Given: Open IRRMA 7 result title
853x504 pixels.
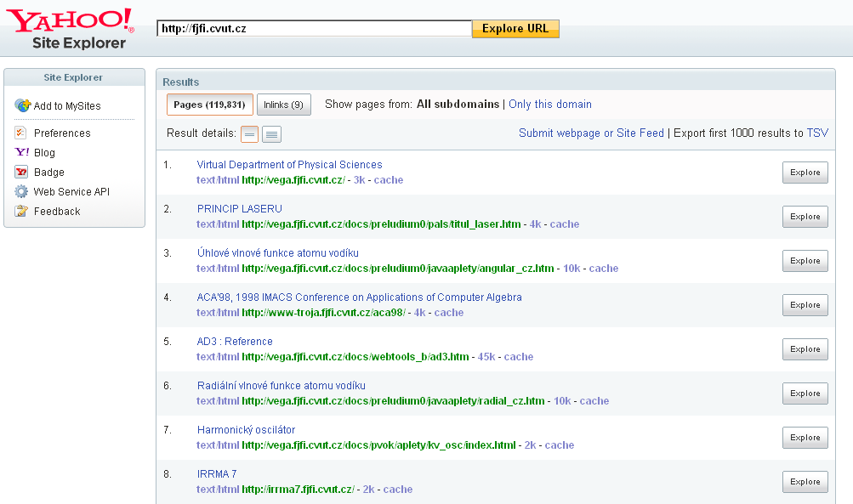Looking at the screenshot, I should pos(217,473).
